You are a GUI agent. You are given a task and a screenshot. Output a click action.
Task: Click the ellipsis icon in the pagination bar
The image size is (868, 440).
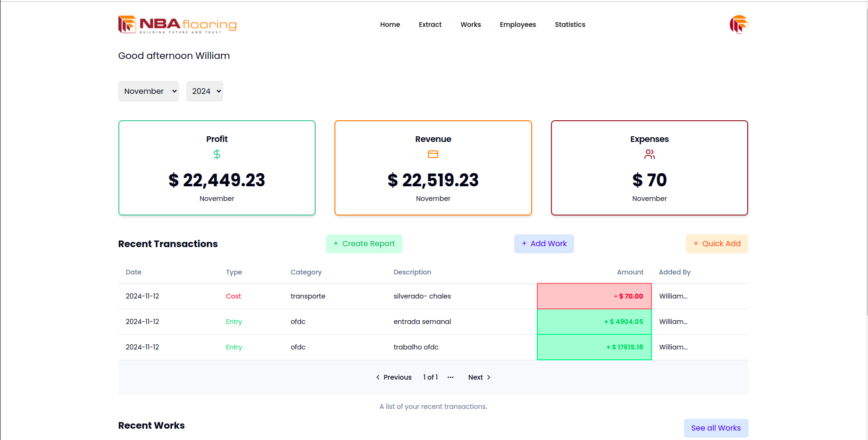pos(451,377)
